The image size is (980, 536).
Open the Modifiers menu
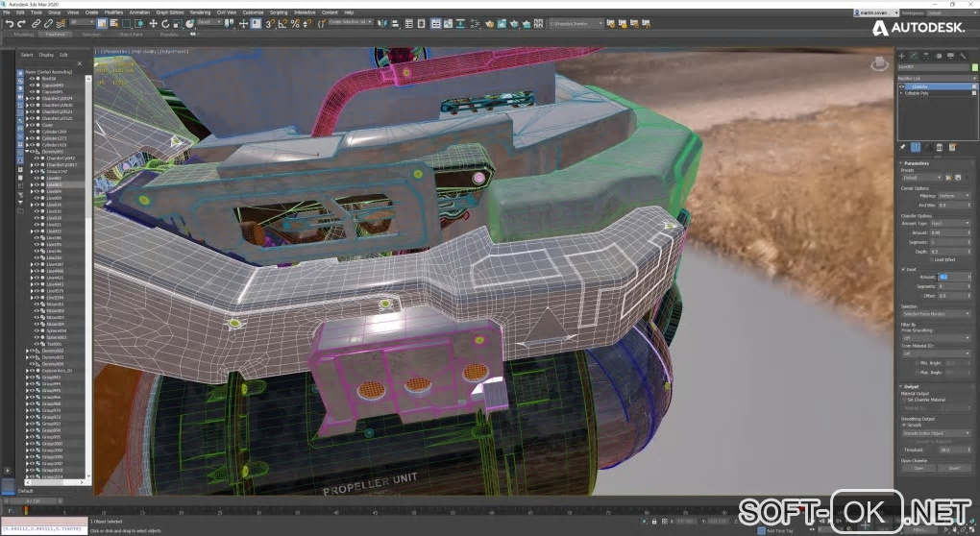click(x=113, y=12)
